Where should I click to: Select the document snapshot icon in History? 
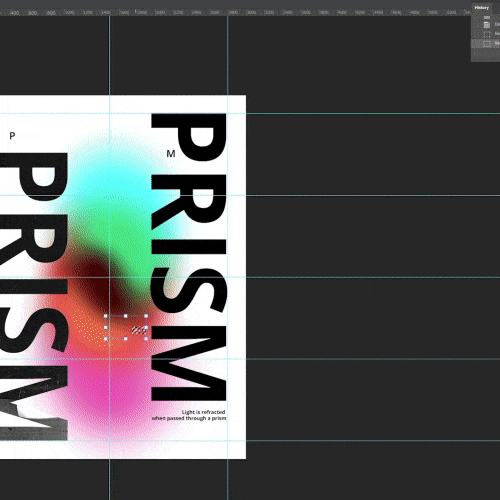[487, 24]
